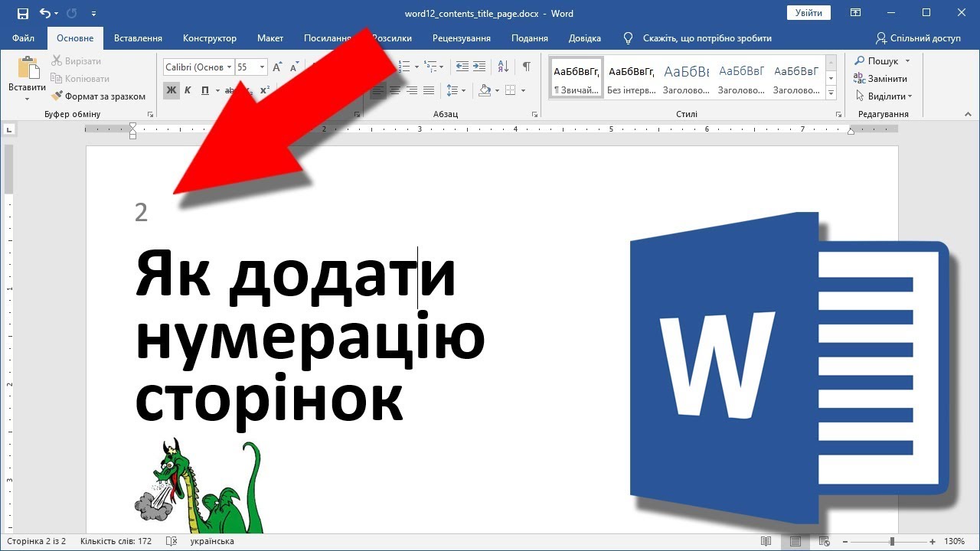Image resolution: width=980 pixels, height=551 pixels.
Task: Expand the Styles gallery more arrow
Action: click(831, 93)
